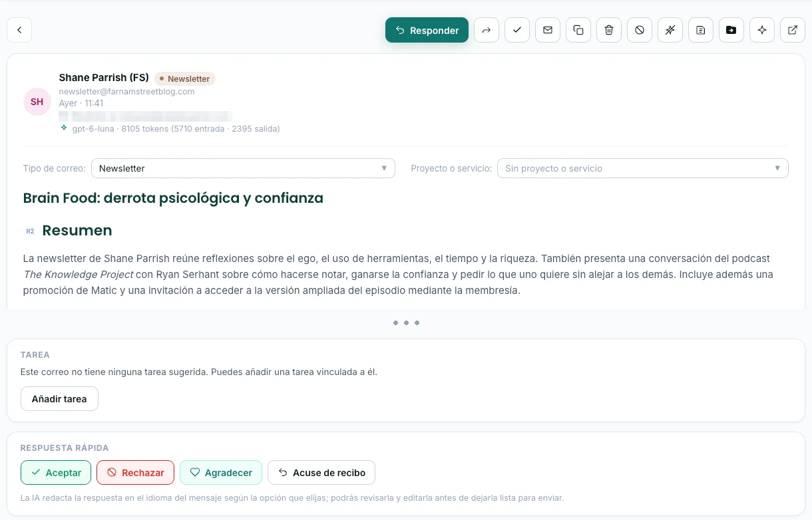This screenshot has width=812, height=520.
Task: Click the Resumen heading
Action: click(77, 231)
